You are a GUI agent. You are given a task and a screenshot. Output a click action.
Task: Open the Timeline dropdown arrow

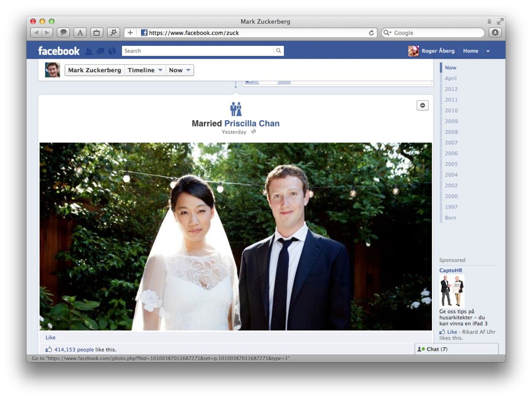pyautogui.click(x=160, y=70)
